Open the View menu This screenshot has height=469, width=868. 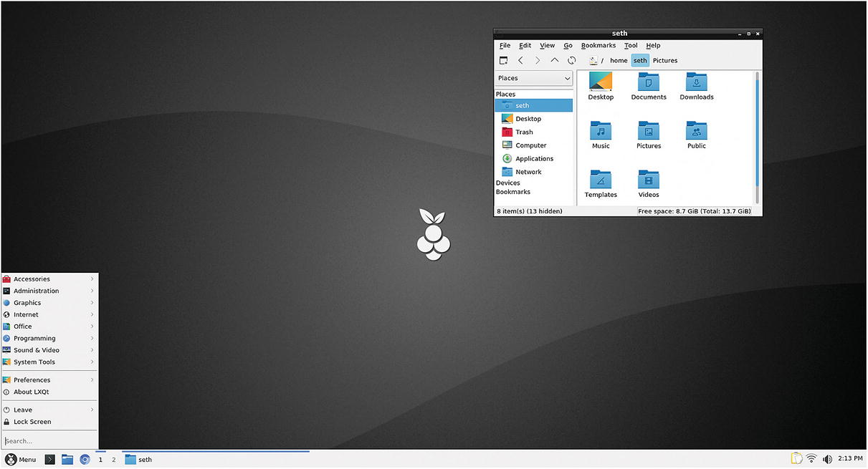tap(548, 45)
